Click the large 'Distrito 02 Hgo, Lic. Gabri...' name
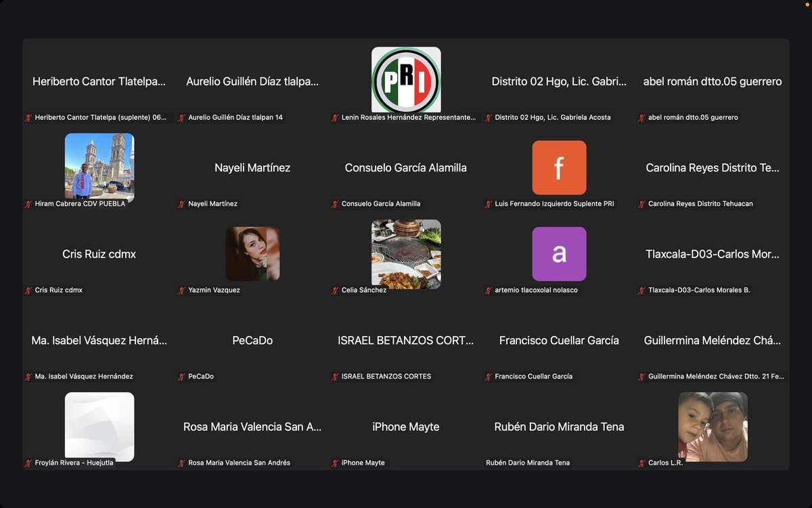The image size is (812, 508). coord(559,81)
